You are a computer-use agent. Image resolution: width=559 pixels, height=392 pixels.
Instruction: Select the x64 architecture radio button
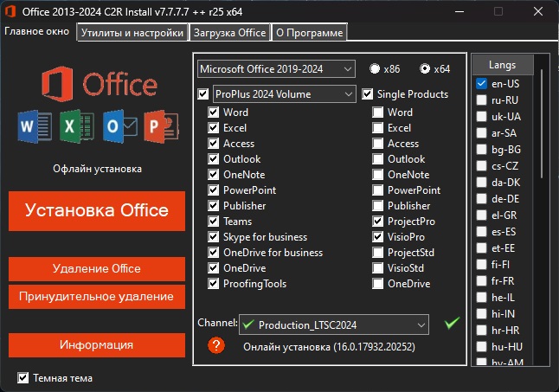425,68
